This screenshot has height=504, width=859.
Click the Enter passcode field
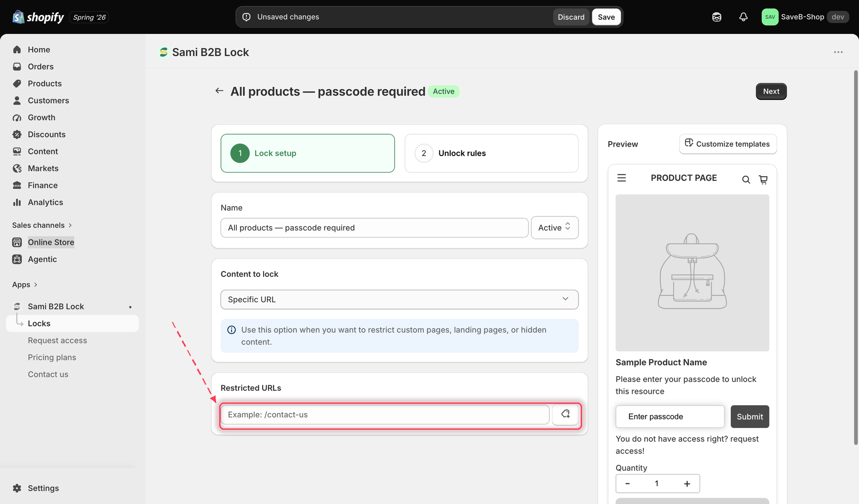click(x=670, y=417)
